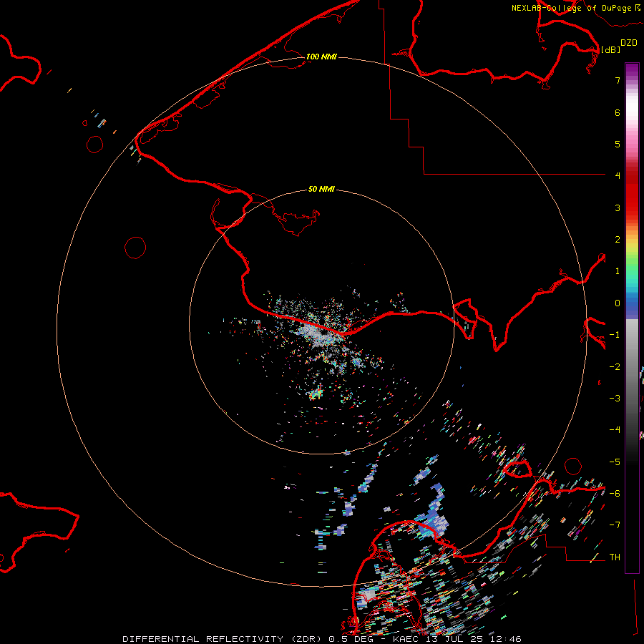This screenshot has width=644, height=644.
Task: Click the -2 value on color scale
Action: point(615,367)
